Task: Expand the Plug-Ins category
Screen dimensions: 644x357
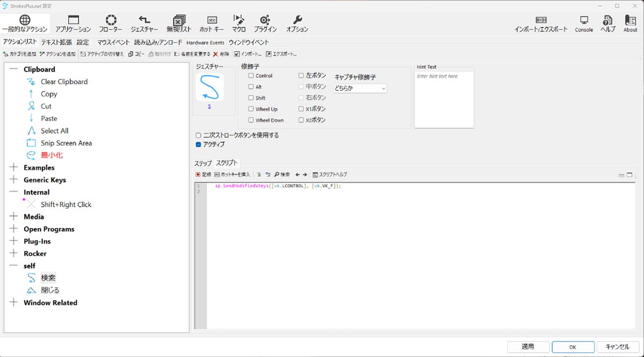Action: tap(13, 242)
